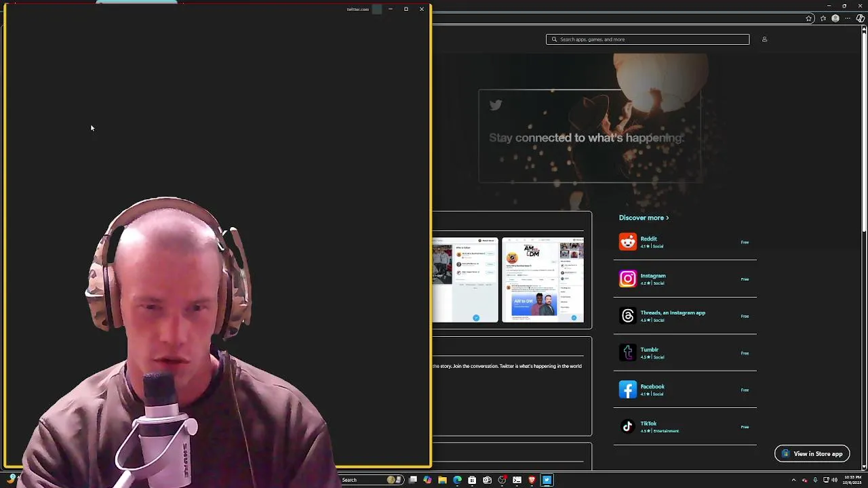The width and height of the screenshot is (868, 488).
Task: Click the Twitter bird logo on banner
Action: 496,105
